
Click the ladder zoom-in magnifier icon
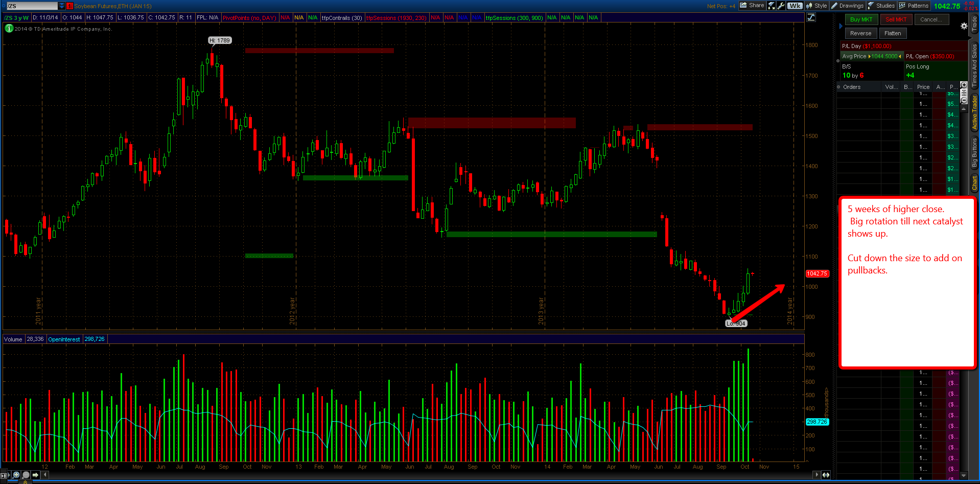point(964,85)
